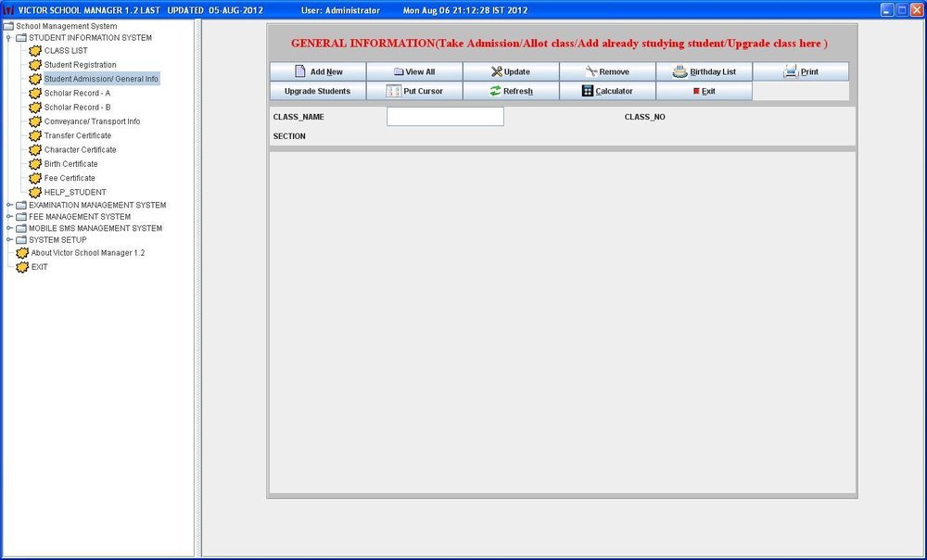Click gear icon beside Fee Certificate
Screen dimensions: 927x560
35,179
